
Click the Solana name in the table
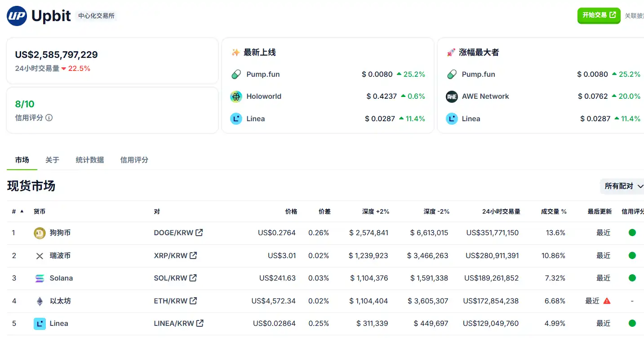click(61, 278)
